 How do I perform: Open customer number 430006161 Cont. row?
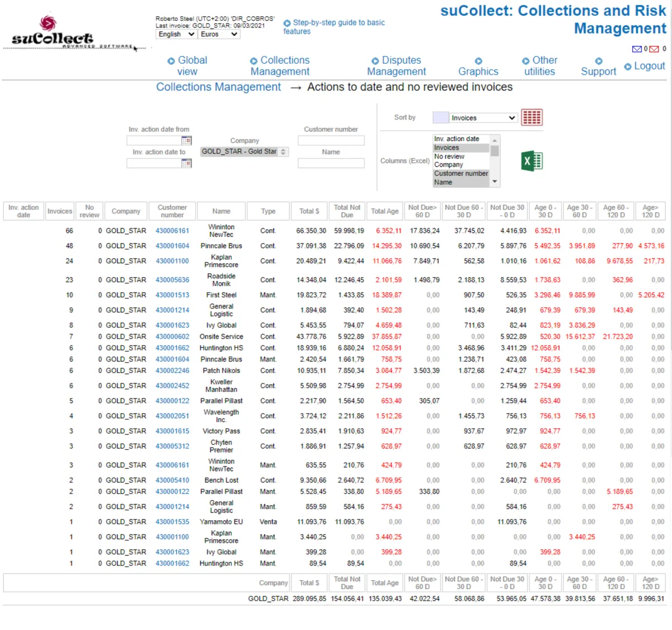click(172, 231)
